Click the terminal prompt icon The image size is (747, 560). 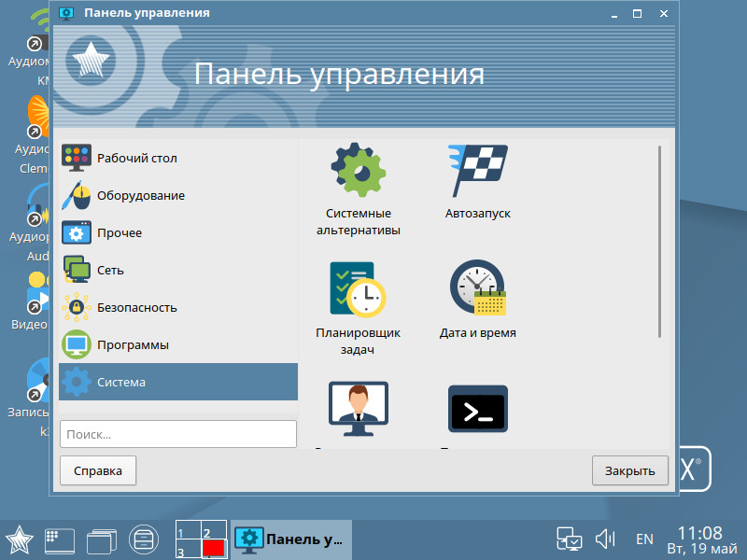[x=477, y=409]
